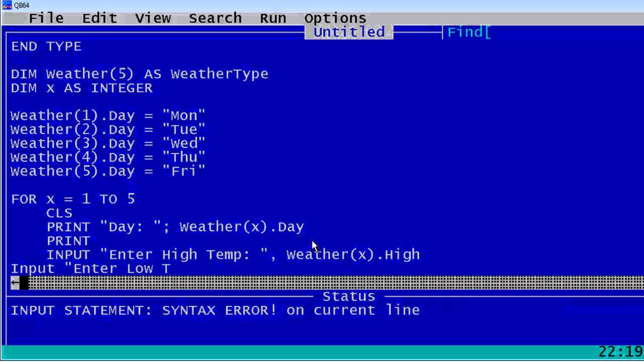Viewport: 644px width, 362px height.
Task: Open the Run menu
Action: pyautogui.click(x=273, y=18)
